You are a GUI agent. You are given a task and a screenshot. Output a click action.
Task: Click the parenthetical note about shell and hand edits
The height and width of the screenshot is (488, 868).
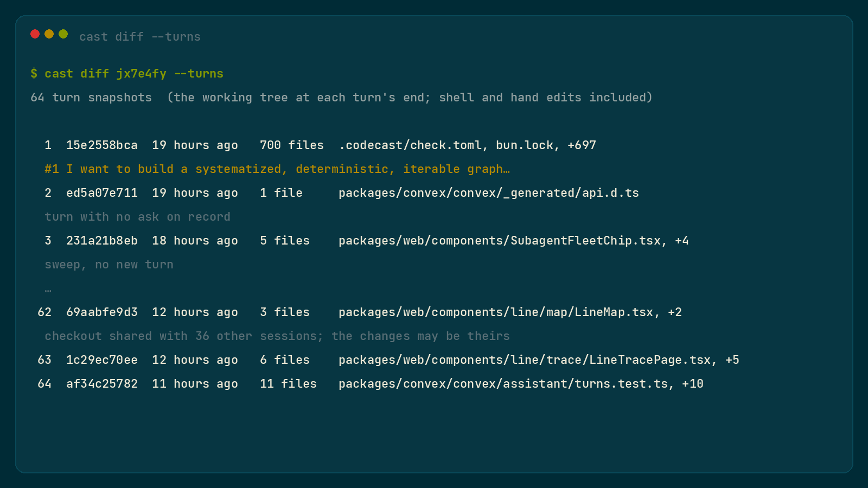[410, 98]
